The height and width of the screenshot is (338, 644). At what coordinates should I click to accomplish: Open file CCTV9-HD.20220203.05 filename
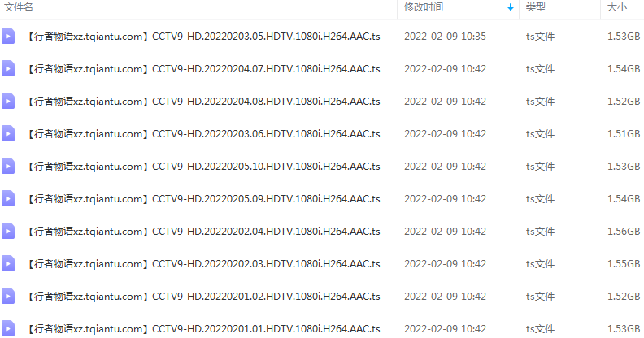[203, 36]
